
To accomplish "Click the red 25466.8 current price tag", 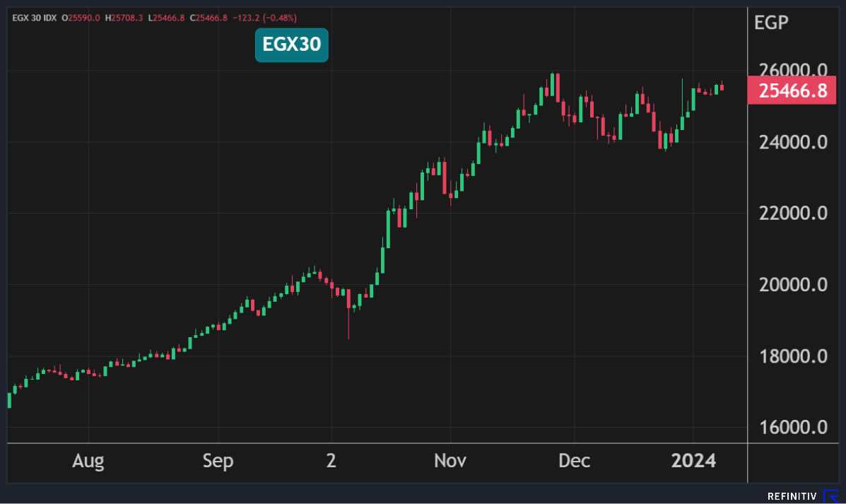I will (792, 91).
